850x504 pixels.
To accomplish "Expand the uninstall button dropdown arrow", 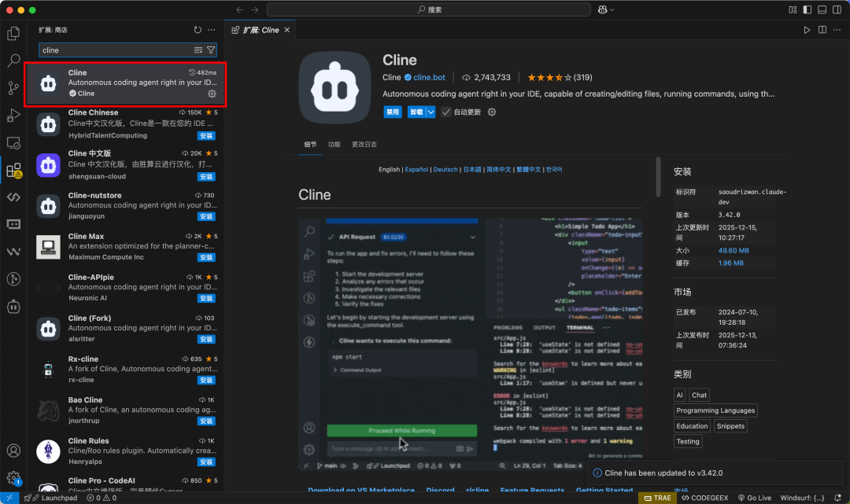I will pos(431,112).
